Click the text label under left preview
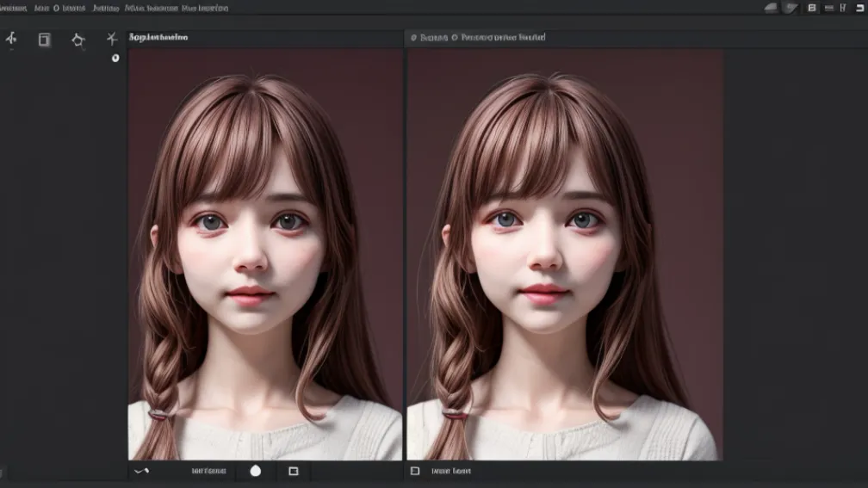This screenshot has width=868, height=488. point(208,471)
